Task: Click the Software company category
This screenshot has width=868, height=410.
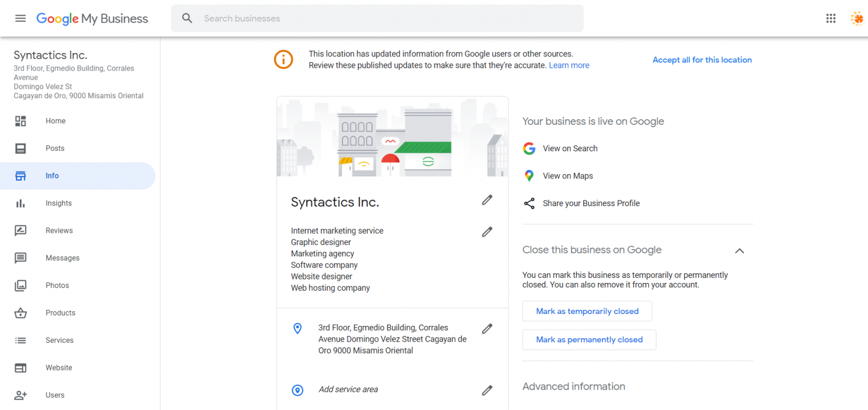Action: (324, 265)
